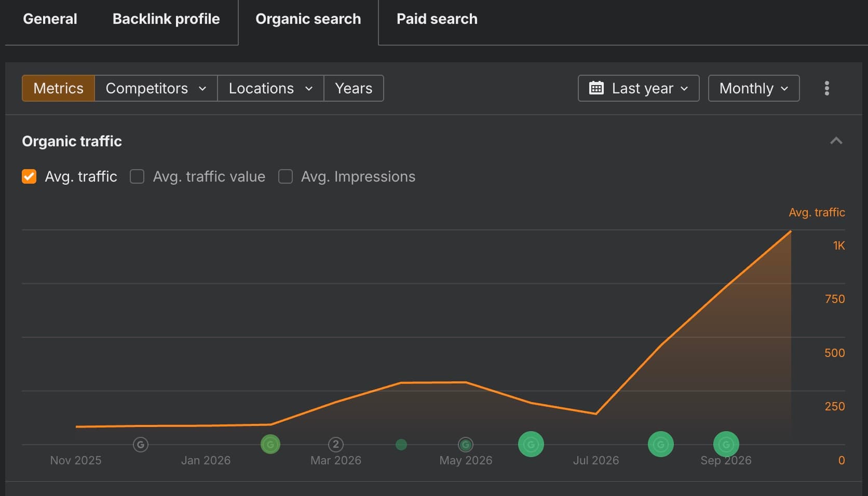Select the Organic search tab
Image resolution: width=868 pixels, height=496 pixels.
pos(308,19)
